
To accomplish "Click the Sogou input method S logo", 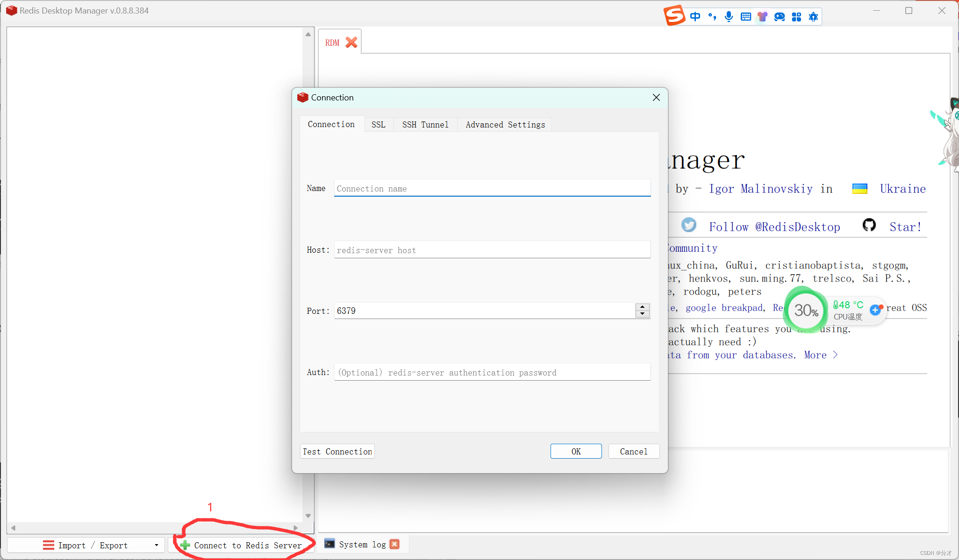I will (x=674, y=15).
